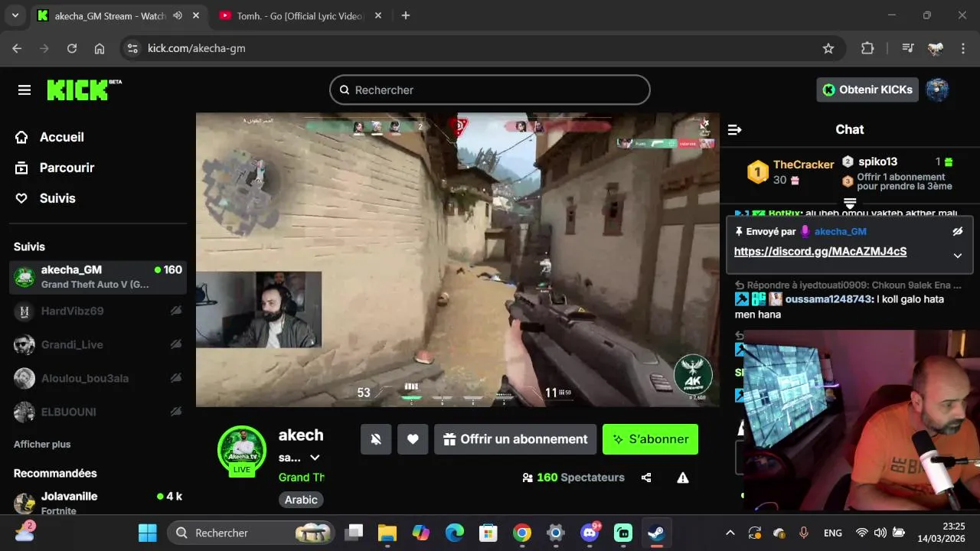Open the weather widget on taskbar
Viewport: 980px width, 551px height.
point(24,531)
